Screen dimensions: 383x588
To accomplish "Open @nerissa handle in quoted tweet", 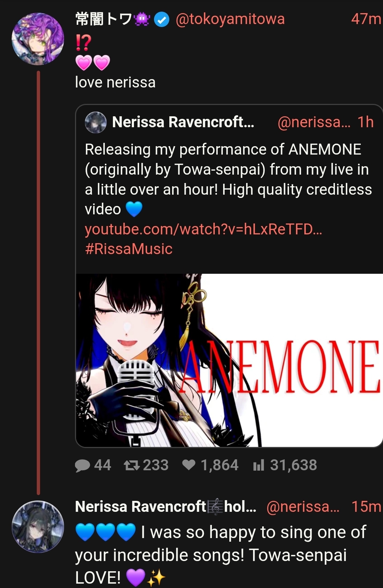I will [314, 122].
